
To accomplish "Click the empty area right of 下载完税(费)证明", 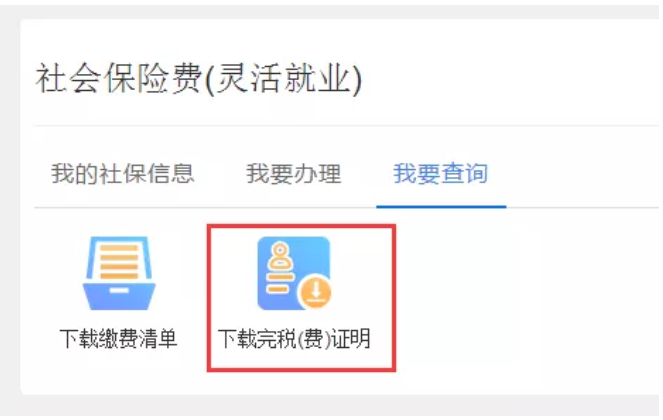I will click(x=524, y=296).
